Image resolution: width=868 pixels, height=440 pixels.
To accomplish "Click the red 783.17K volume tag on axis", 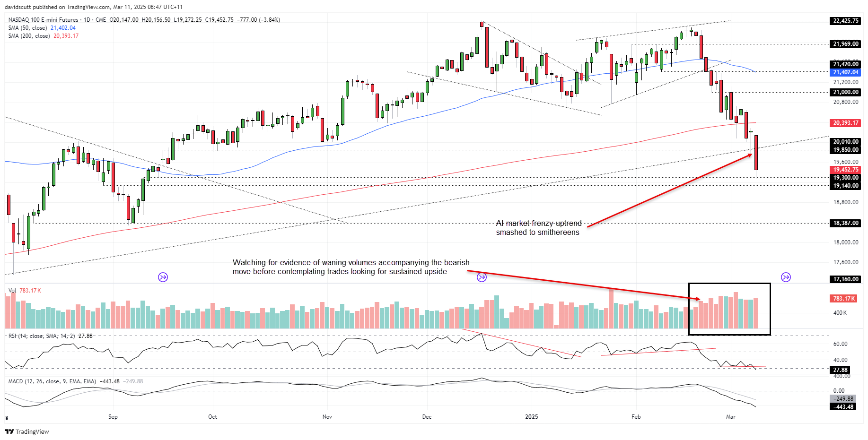I will (844, 299).
